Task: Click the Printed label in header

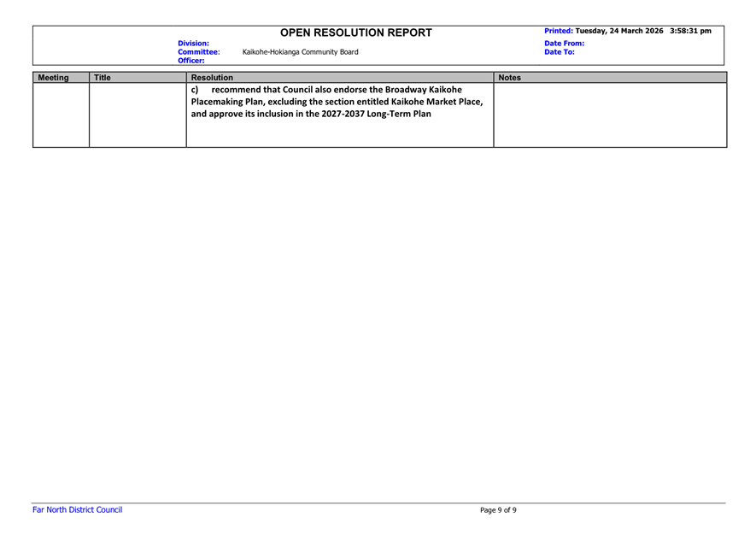Action: 559,31
